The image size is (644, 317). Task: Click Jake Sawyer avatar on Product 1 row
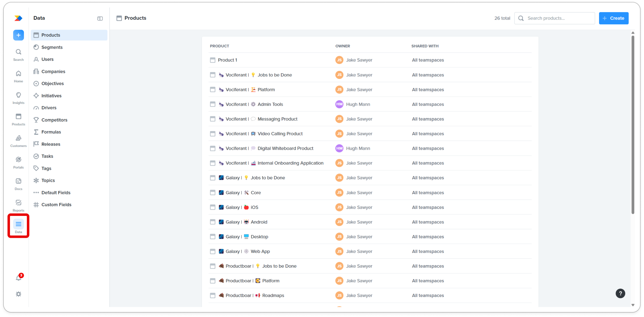coord(339,60)
